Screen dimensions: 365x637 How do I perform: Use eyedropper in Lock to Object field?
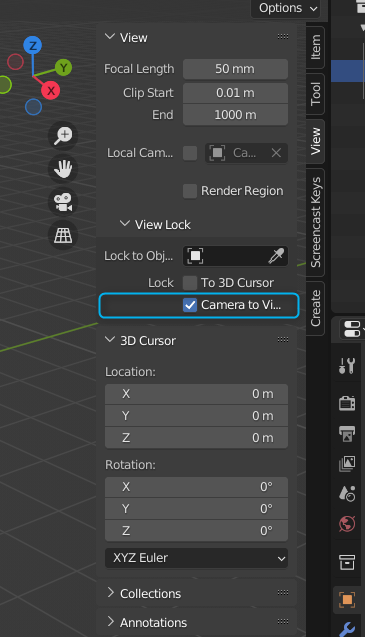pyautogui.click(x=276, y=256)
